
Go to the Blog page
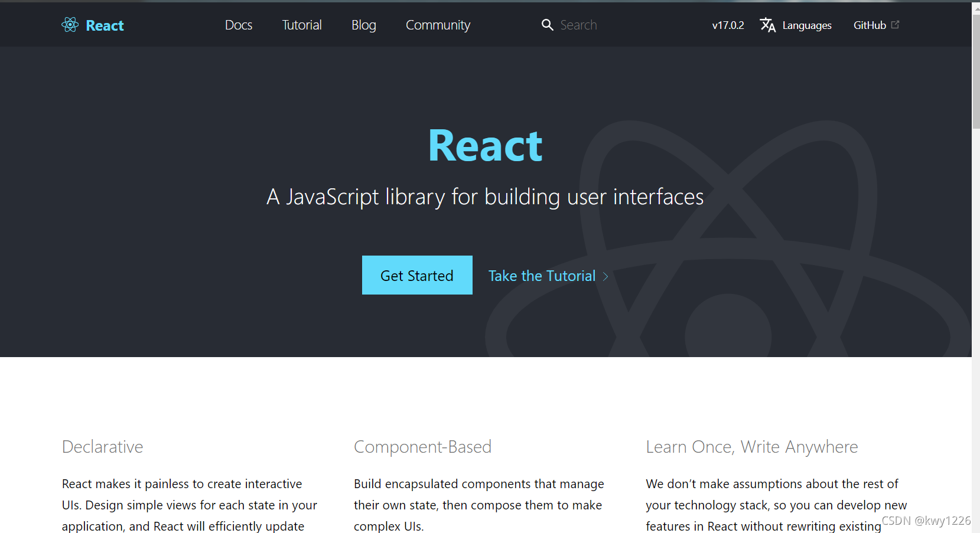[364, 25]
